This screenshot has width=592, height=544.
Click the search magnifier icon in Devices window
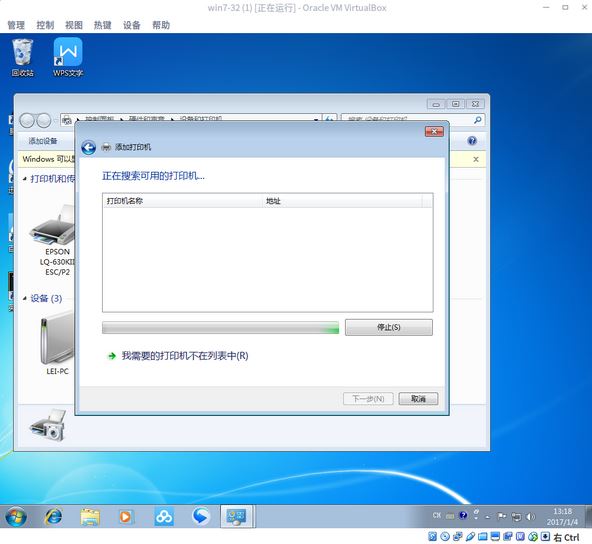coord(478,120)
